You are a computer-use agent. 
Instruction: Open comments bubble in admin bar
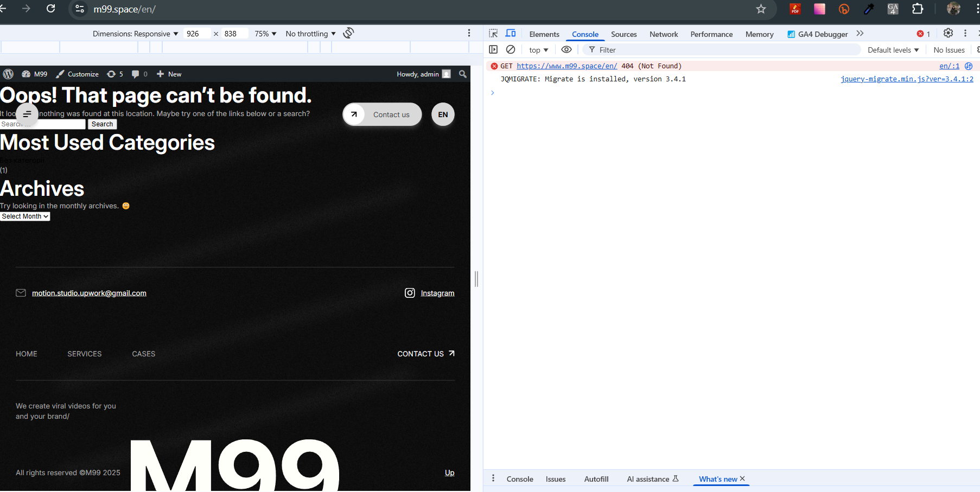click(x=139, y=74)
